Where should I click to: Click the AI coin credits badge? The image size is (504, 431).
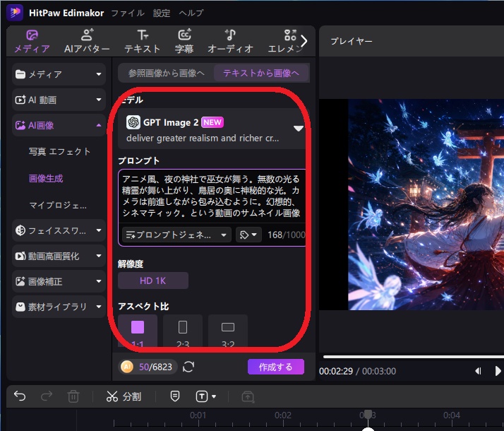coord(126,367)
